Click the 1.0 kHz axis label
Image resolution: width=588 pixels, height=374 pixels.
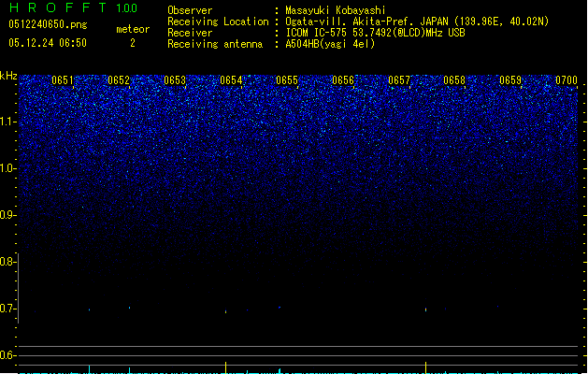point(7,168)
